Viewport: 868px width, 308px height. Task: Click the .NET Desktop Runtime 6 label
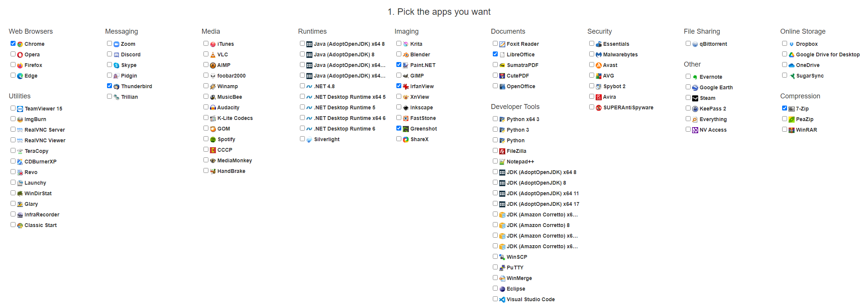pos(345,129)
